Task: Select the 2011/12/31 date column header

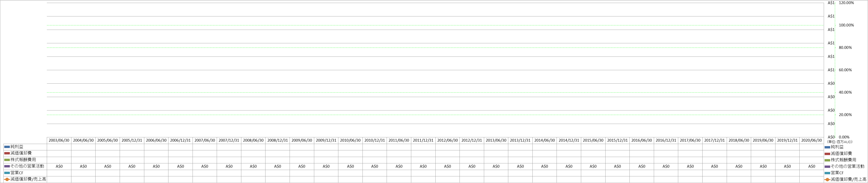Action: tap(423, 140)
